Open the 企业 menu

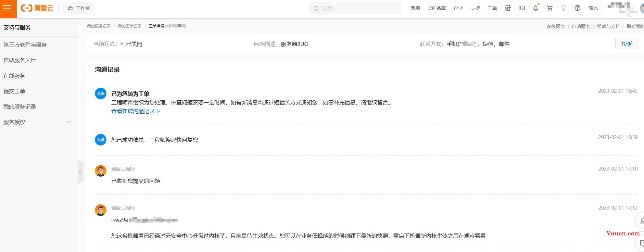458,8
